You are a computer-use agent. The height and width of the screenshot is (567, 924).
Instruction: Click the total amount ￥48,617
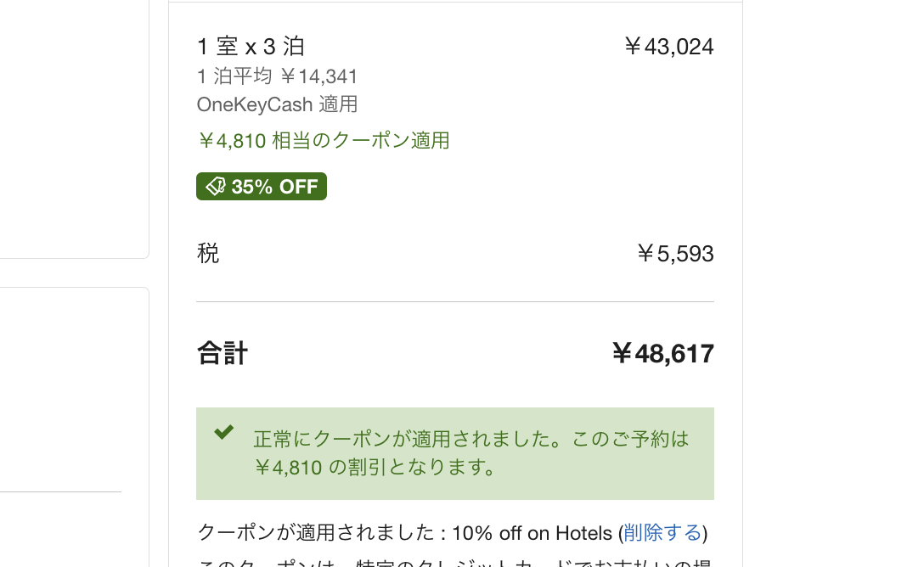click(x=662, y=354)
